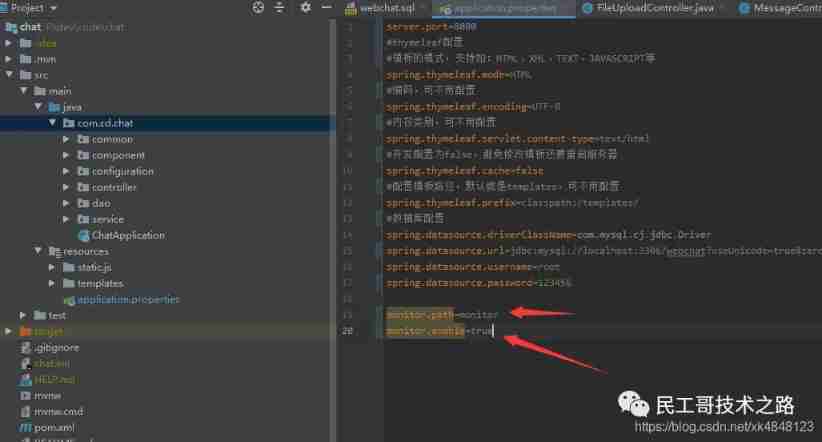This screenshot has width=822, height=442.
Task: Expand the controller package arrow
Action: (x=66, y=187)
